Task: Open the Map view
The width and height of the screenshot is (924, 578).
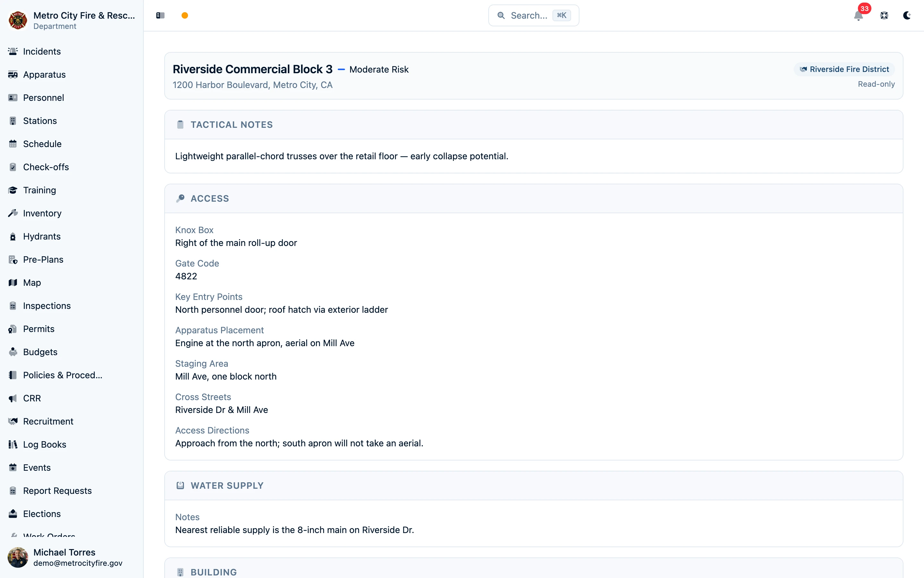Action: coord(72,283)
